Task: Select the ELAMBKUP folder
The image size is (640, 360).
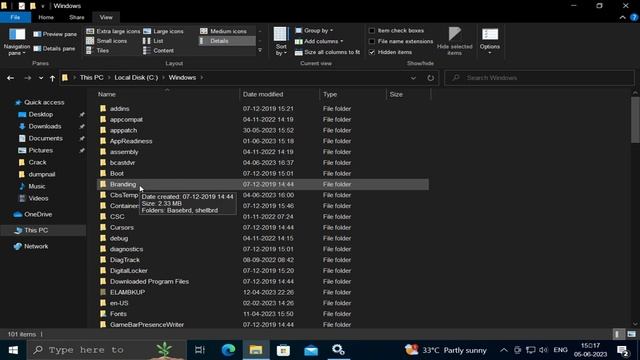Action: click(x=127, y=292)
